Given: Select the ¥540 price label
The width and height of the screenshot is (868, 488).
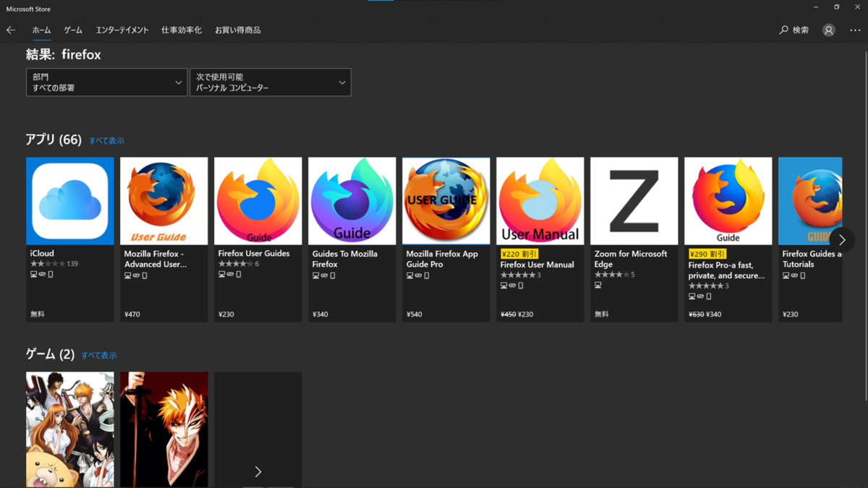Looking at the screenshot, I should point(414,314).
